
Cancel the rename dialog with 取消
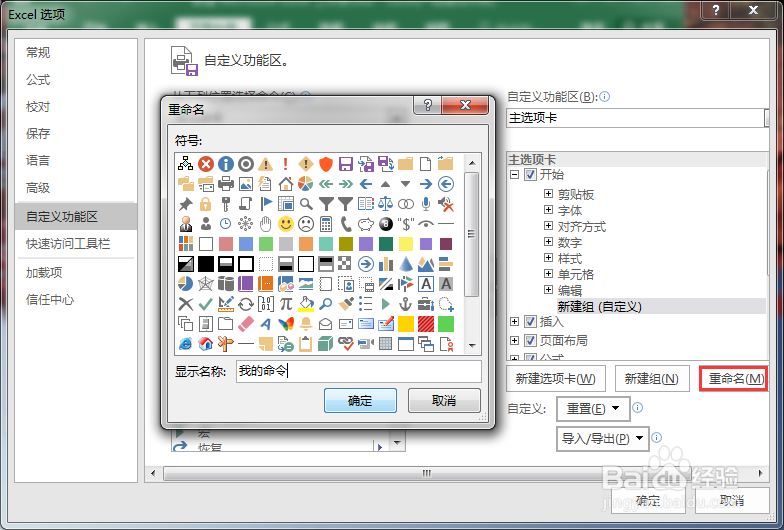(444, 400)
